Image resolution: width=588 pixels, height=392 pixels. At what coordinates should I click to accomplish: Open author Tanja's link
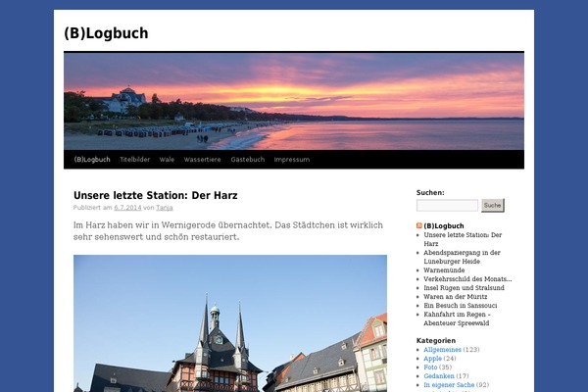pos(167,208)
